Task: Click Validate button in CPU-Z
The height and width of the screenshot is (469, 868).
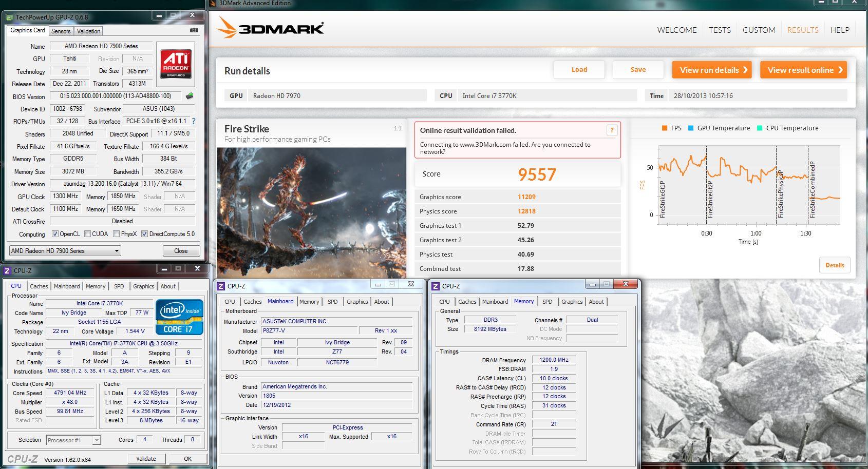Action: point(146,459)
